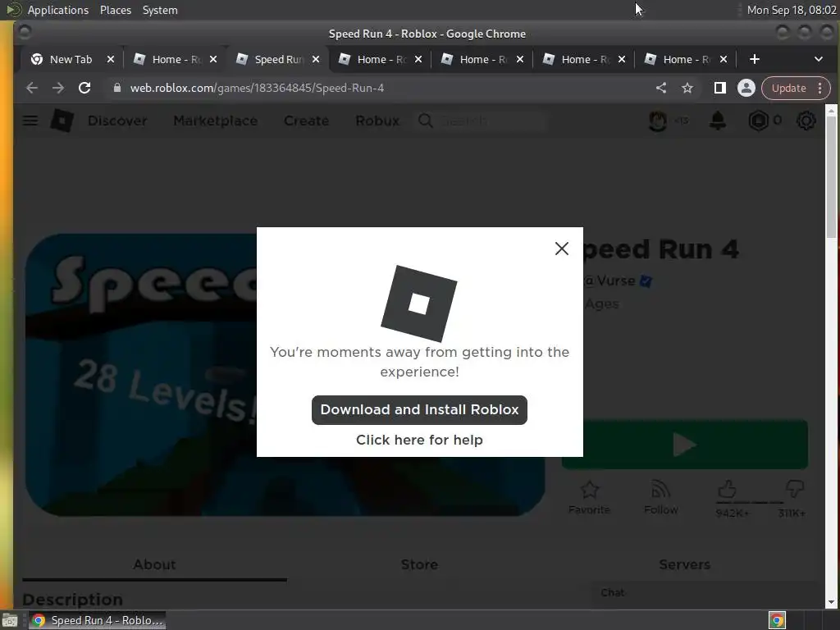840x630 pixels.
Task: Open Roblox settings gear
Action: coord(806,121)
